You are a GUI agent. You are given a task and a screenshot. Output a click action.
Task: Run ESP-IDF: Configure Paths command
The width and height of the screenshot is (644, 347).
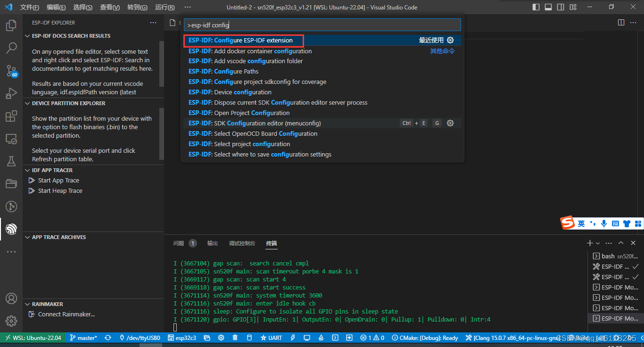pyautogui.click(x=322, y=71)
